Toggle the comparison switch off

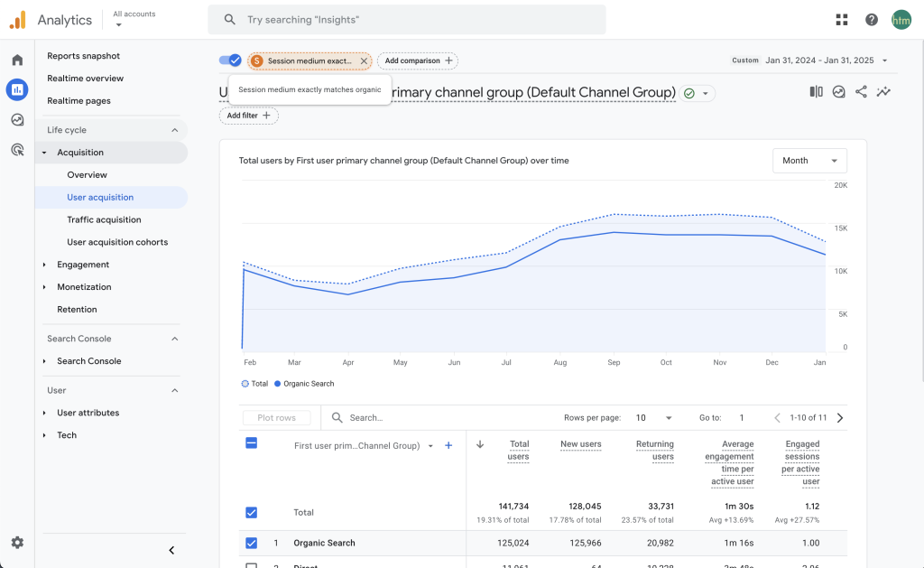230,61
